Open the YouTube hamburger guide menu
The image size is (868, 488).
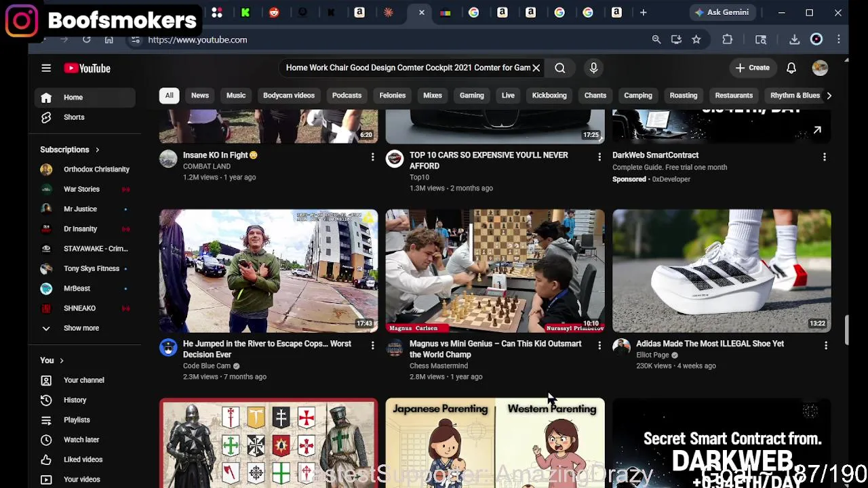click(46, 68)
